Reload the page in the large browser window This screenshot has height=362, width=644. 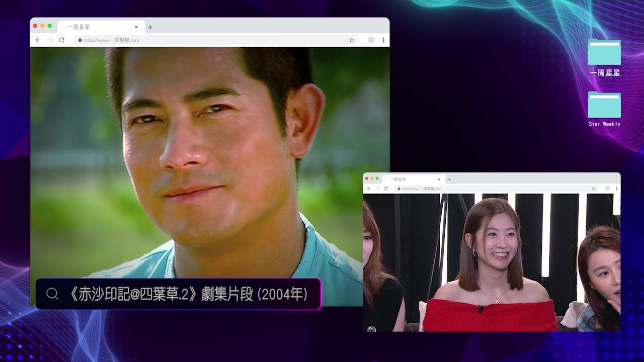61,40
